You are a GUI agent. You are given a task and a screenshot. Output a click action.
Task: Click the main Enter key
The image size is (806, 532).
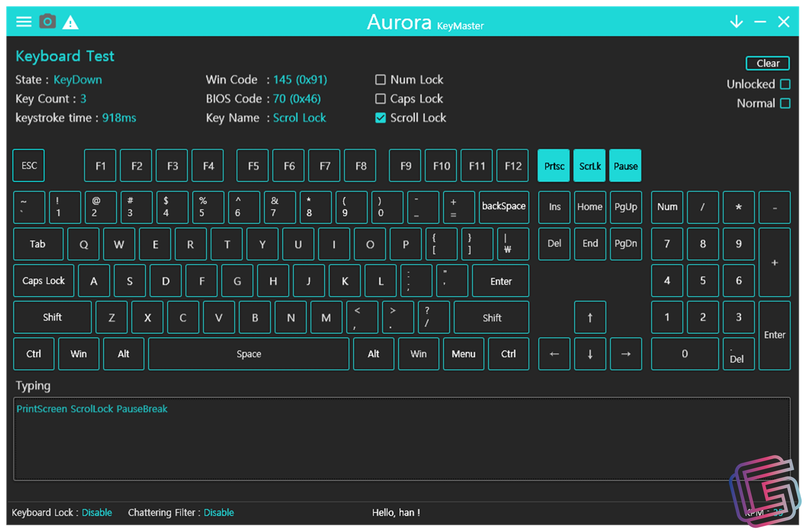click(x=501, y=280)
